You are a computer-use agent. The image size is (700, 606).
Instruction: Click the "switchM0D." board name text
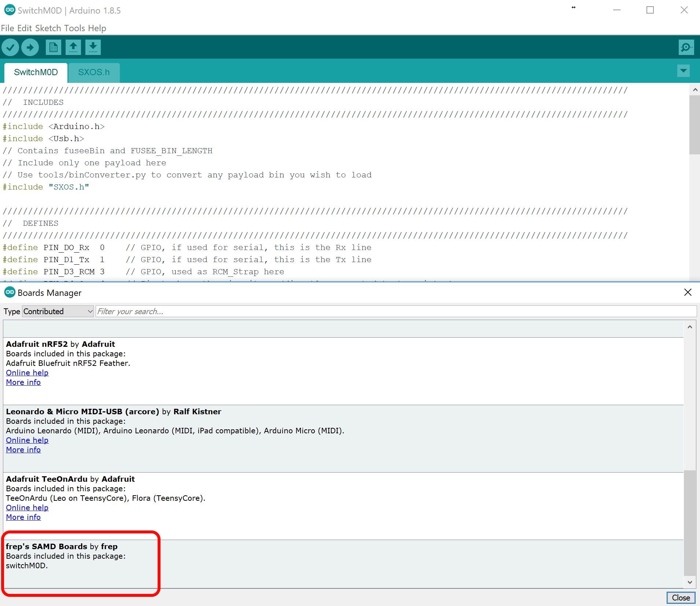27,565
